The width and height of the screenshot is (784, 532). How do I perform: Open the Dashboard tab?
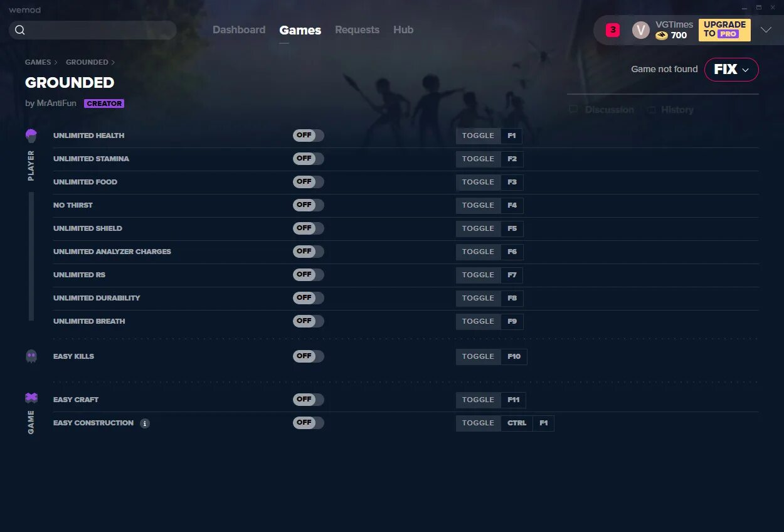click(x=239, y=30)
